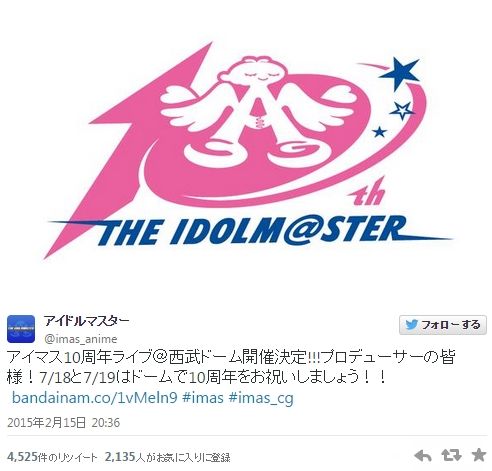Favorite the tweet with the star icon

[479, 455]
